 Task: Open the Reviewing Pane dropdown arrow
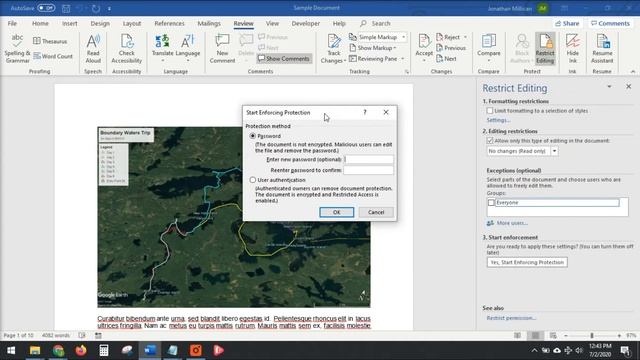pos(402,59)
